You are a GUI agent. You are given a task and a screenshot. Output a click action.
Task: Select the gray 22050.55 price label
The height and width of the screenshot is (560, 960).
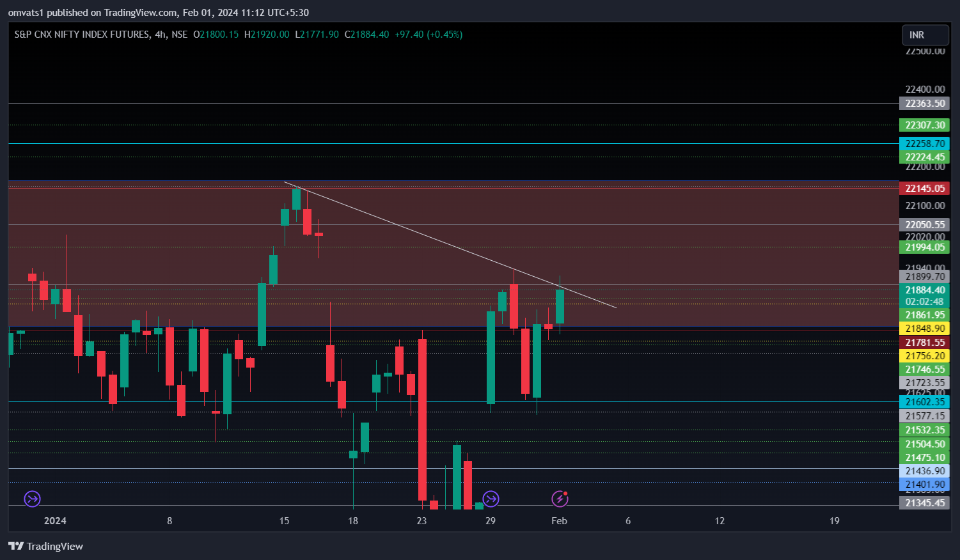pyautogui.click(x=925, y=225)
